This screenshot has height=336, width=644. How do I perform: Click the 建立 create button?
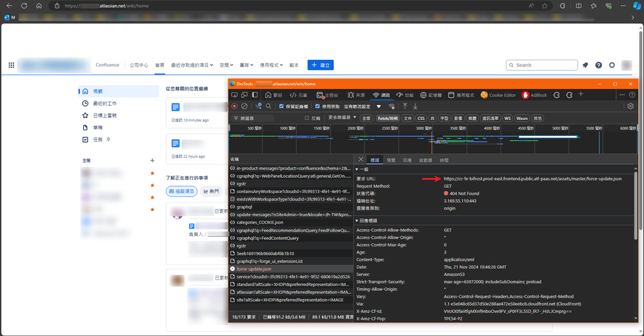coord(320,65)
